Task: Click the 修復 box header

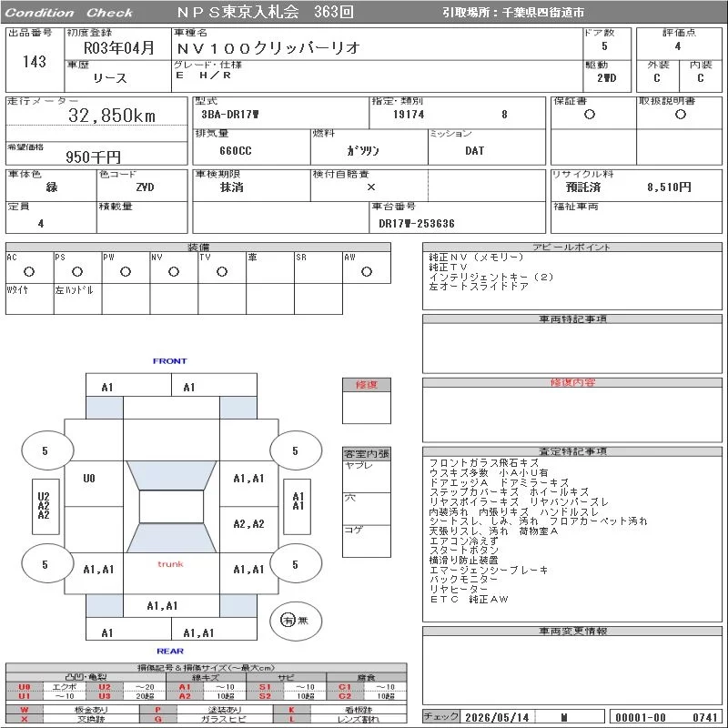Action: coord(367,384)
